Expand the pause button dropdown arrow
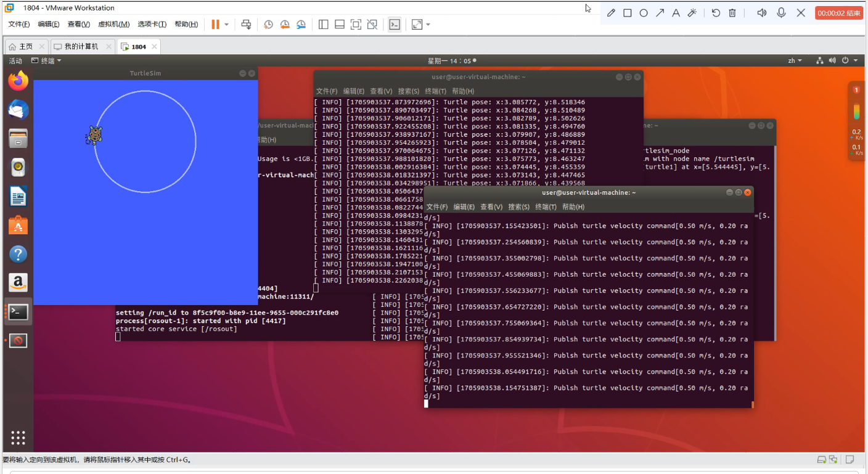Image resolution: width=868 pixels, height=474 pixels. (226, 25)
